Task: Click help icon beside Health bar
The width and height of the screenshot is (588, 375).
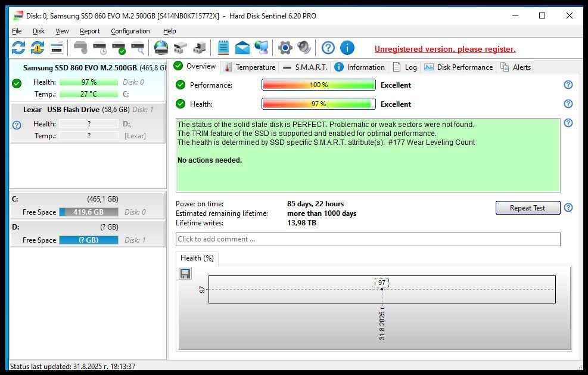Action: pos(568,104)
